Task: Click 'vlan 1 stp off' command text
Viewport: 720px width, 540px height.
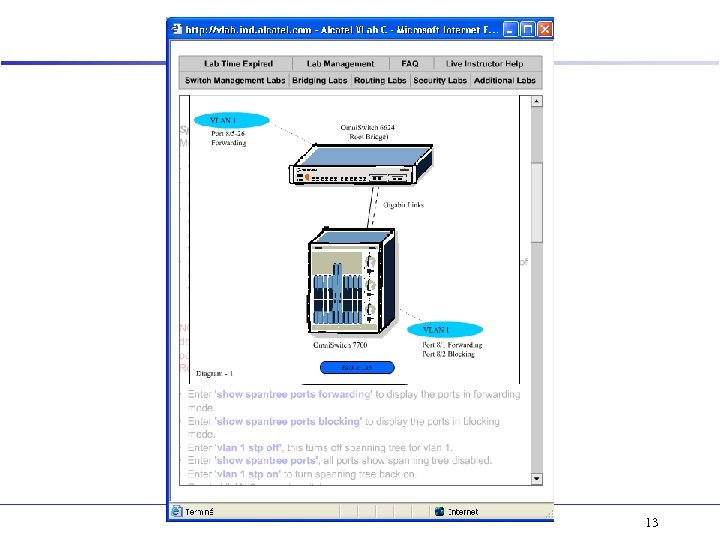Action: click(x=248, y=448)
